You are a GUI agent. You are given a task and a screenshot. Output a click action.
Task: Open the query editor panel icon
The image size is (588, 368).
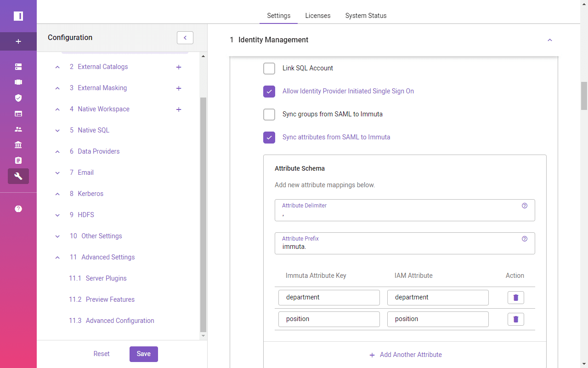click(x=18, y=114)
